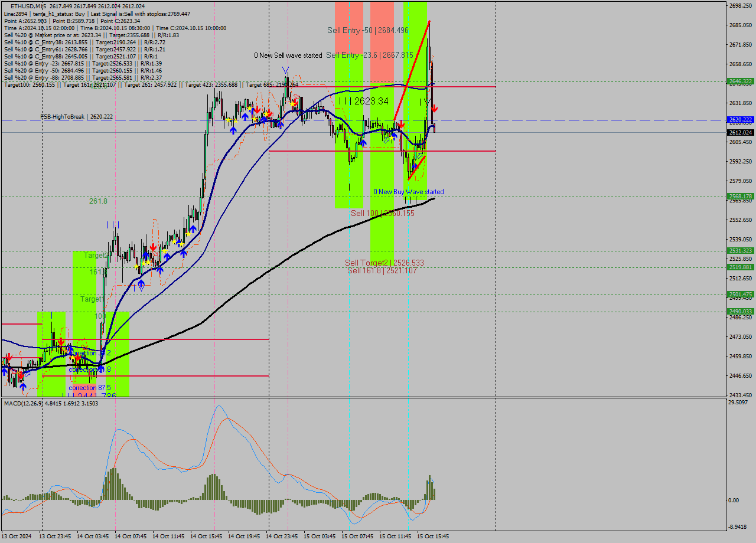
Task: Click the 2698.250 price scale value
Action: pos(741,6)
